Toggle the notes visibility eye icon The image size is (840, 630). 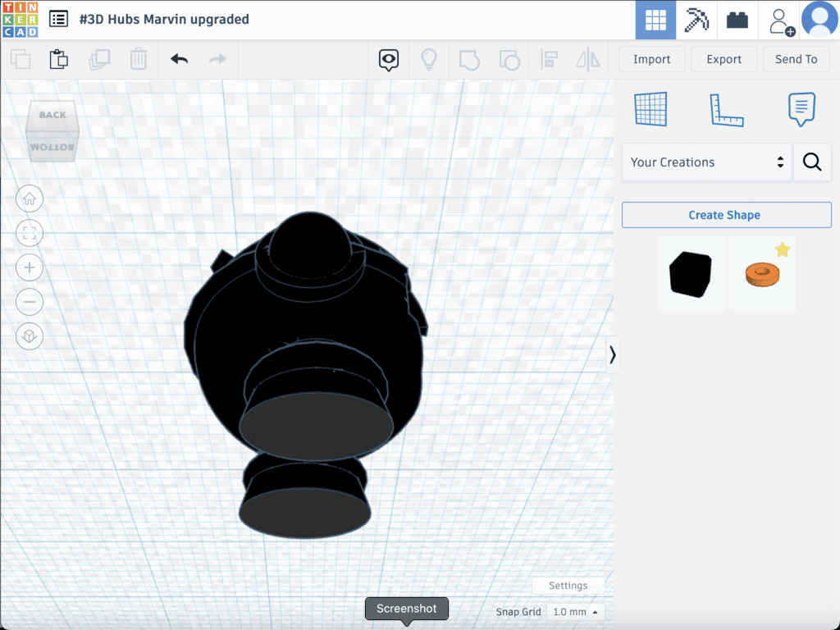[388, 59]
